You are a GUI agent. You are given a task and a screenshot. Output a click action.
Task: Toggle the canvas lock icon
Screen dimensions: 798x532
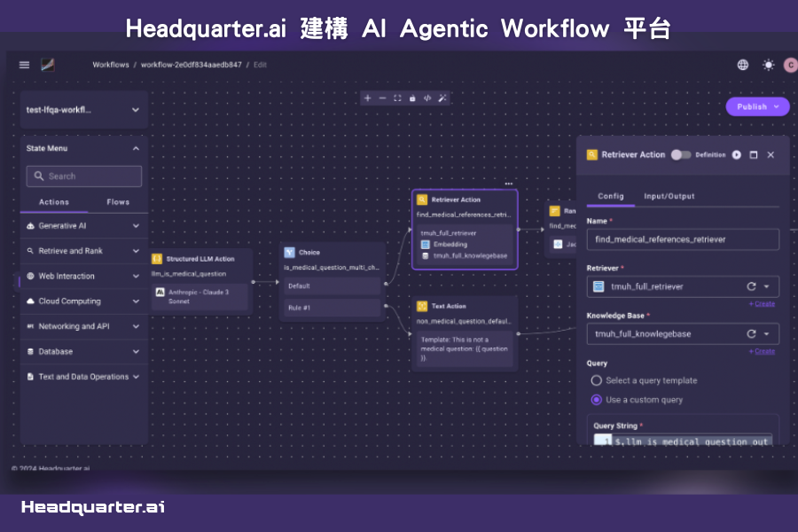412,98
